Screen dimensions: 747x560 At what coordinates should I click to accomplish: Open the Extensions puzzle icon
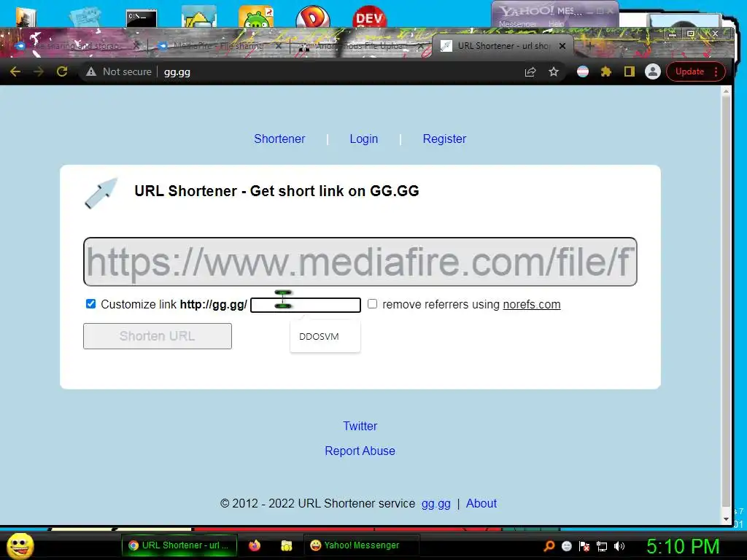pos(606,72)
